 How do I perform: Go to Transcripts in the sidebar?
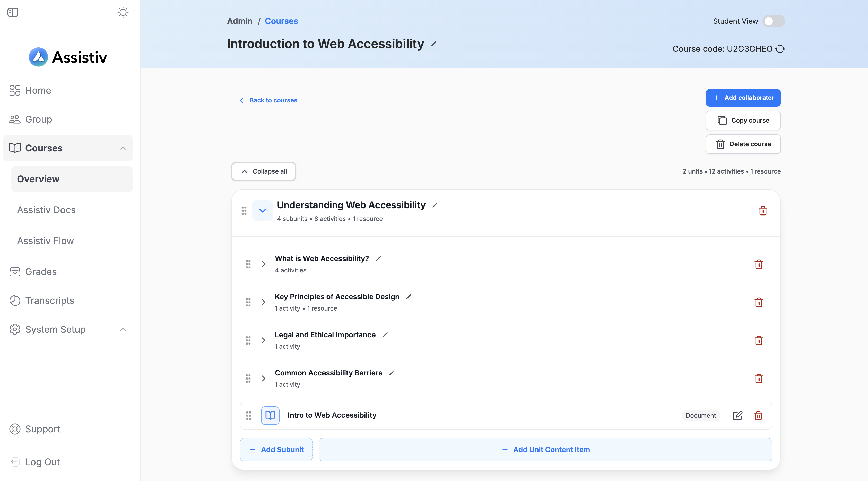[x=49, y=301]
